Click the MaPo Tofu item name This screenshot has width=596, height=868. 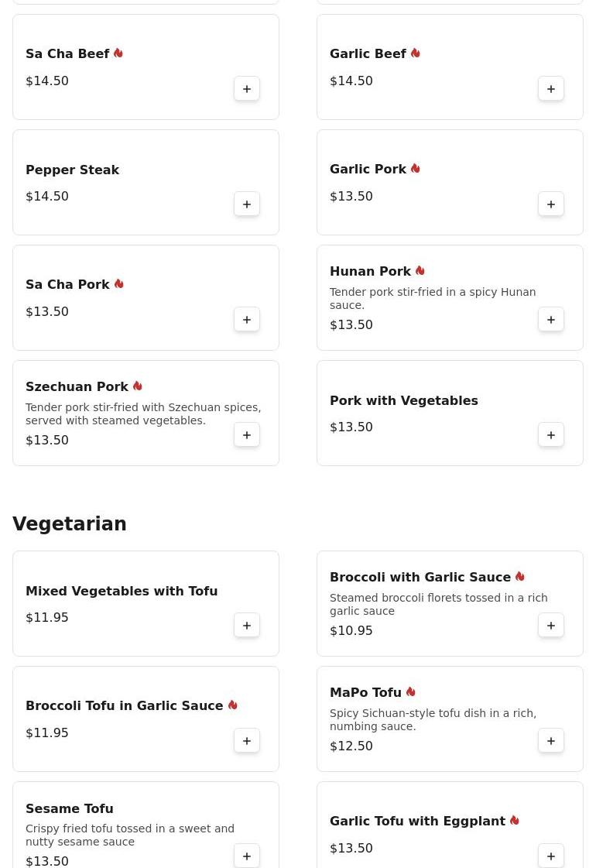coord(365,693)
